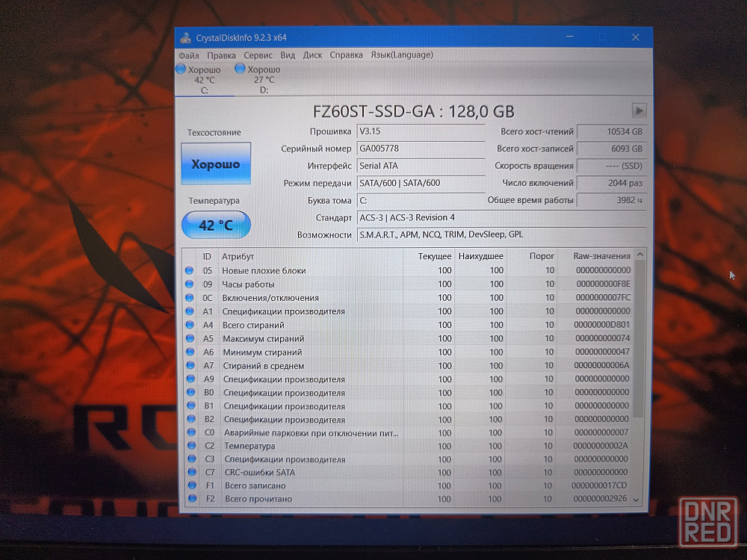Click status icon for F1 Всего записано

(193, 485)
